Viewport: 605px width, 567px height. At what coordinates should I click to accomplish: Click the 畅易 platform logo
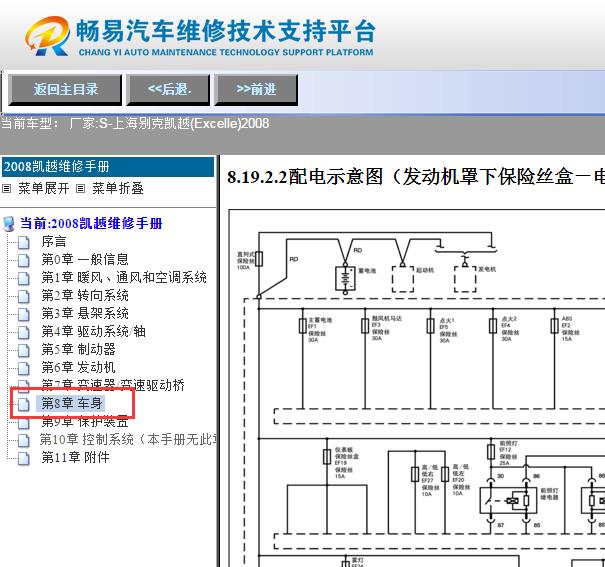47,36
